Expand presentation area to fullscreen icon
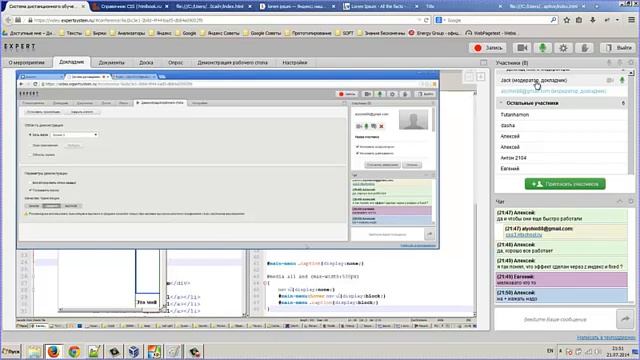Viewport: 640px width, 360px height. point(484,62)
